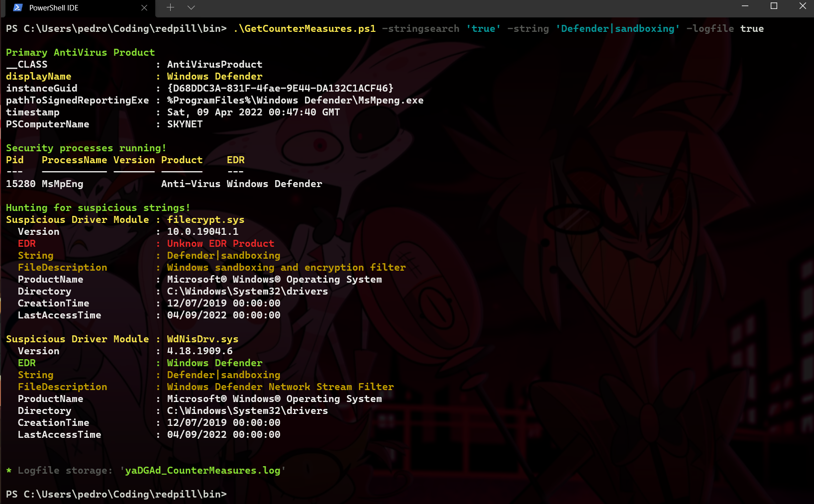
Task: Click the version 10.0.19041.1
Action: coord(203,231)
